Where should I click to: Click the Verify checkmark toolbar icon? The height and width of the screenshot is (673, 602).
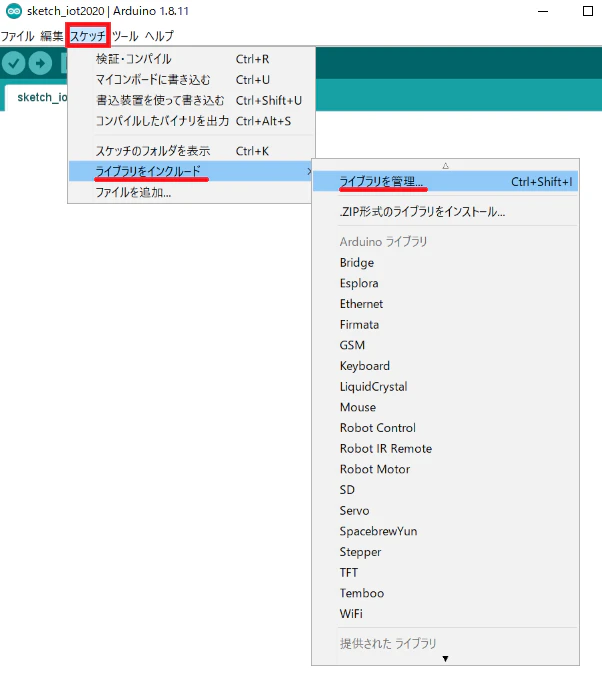click(x=13, y=63)
